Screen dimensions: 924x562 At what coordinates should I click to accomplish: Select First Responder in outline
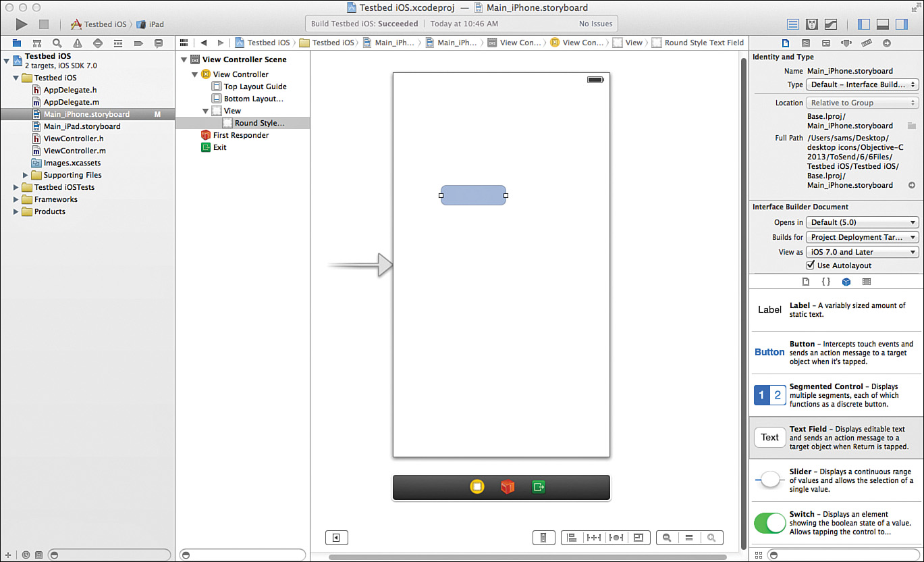click(241, 135)
